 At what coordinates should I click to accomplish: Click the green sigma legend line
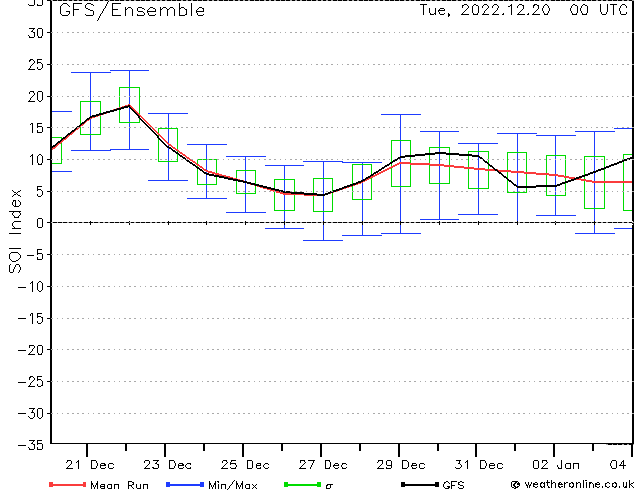pyautogui.click(x=303, y=484)
